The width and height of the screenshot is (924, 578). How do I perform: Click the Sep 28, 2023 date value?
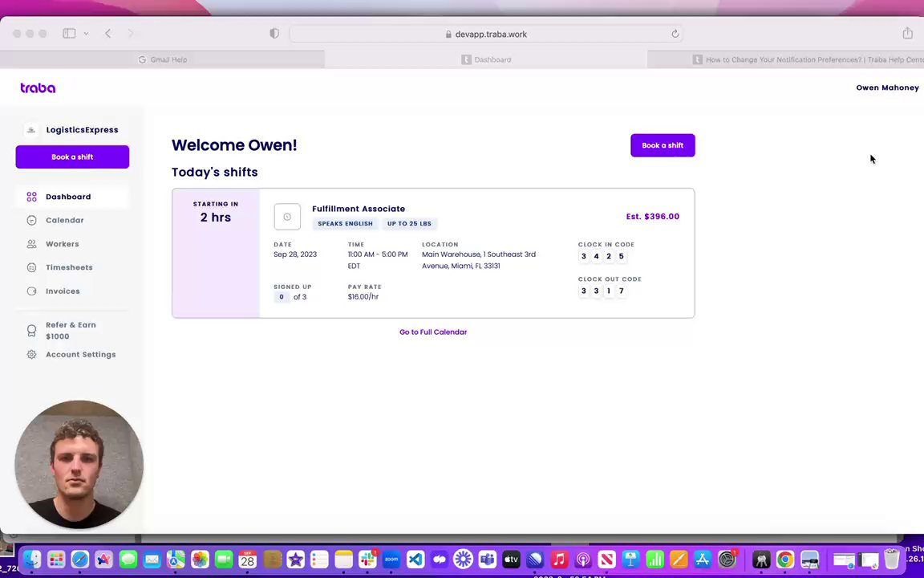[295, 254]
